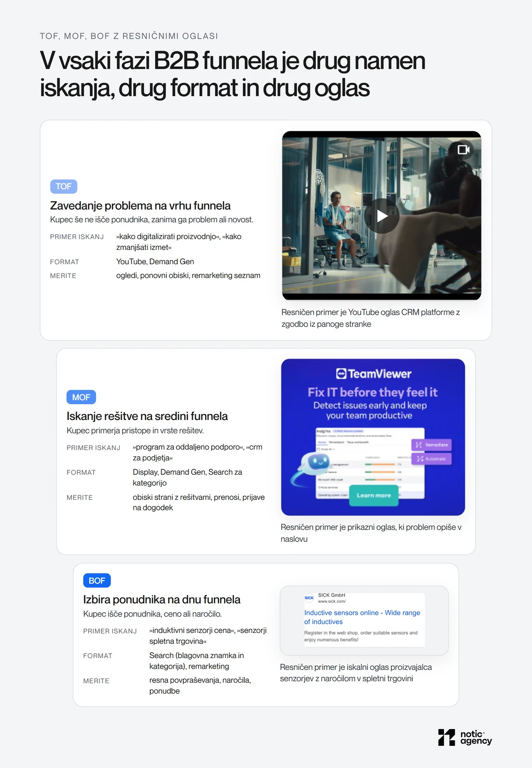
Task: Click the Remediate button in TeamViewer ad
Action: (x=432, y=445)
